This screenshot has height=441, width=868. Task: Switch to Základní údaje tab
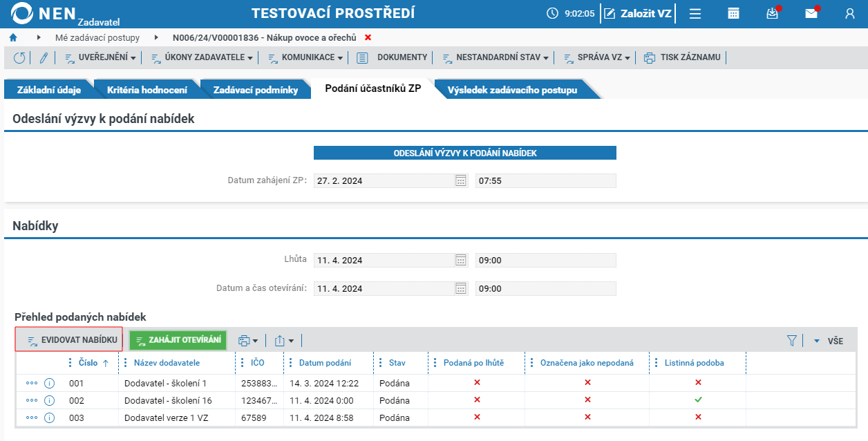pyautogui.click(x=48, y=90)
